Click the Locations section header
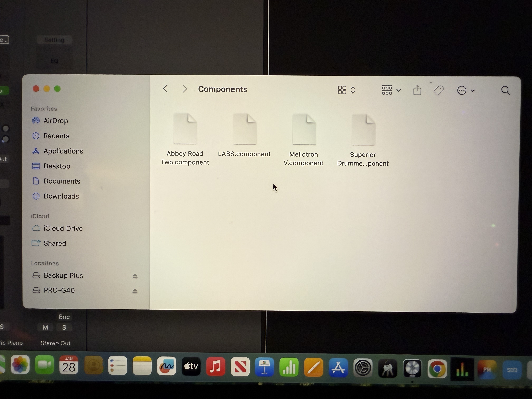Viewport: 532px width, 399px height. (45, 263)
